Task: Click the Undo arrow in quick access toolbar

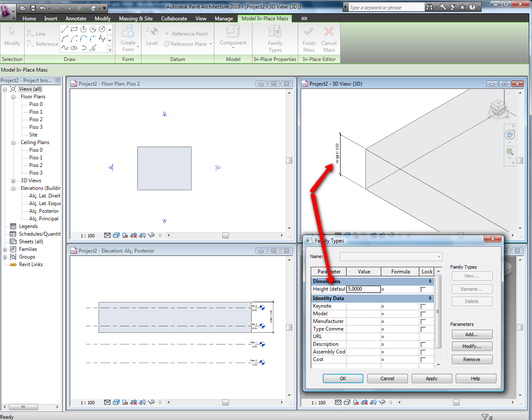Action: (42, 8)
